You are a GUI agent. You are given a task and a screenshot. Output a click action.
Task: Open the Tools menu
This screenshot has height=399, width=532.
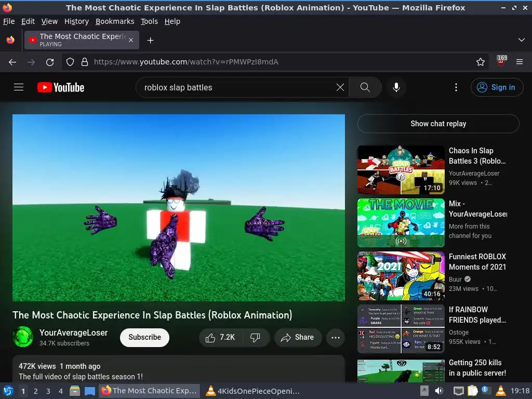tap(149, 21)
